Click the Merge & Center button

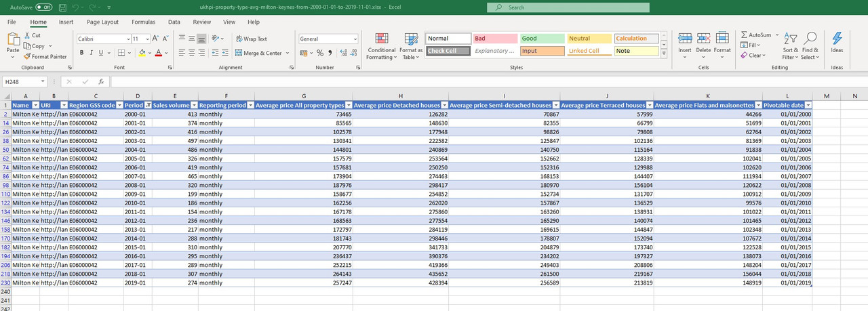[x=259, y=52]
